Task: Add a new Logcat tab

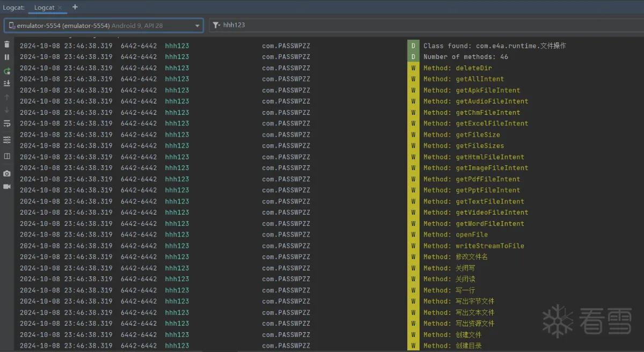Action: point(75,7)
